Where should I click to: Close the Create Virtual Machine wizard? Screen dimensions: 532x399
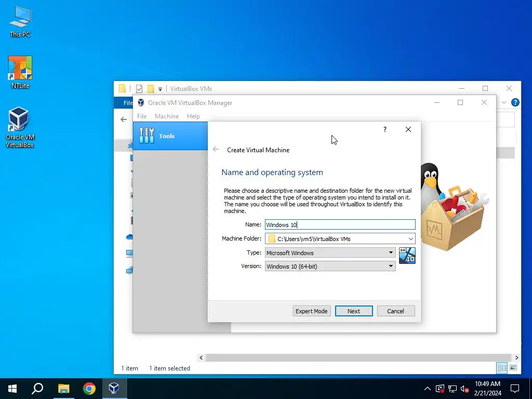coord(408,129)
